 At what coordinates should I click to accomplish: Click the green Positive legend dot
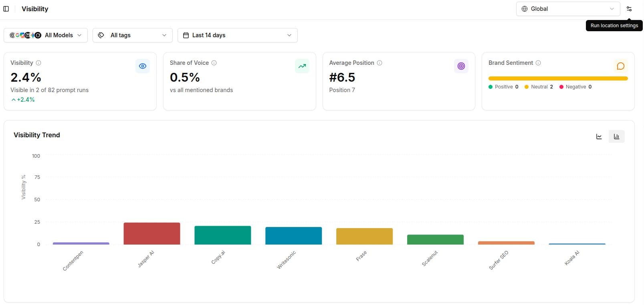coord(491,87)
